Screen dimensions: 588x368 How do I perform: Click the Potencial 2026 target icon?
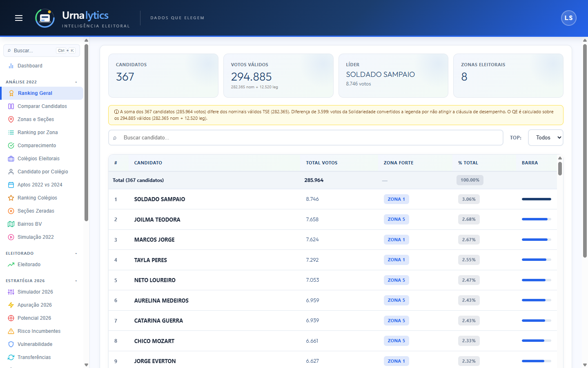pyautogui.click(x=11, y=318)
